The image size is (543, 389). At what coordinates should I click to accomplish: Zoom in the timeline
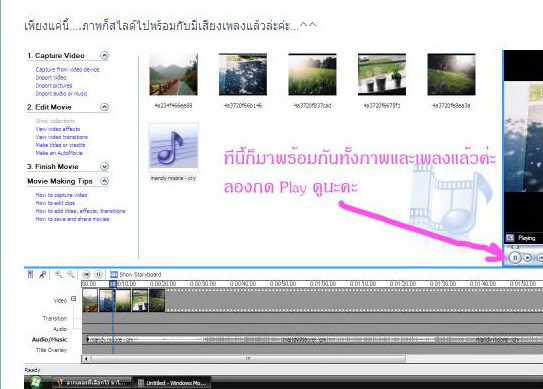pos(59,275)
